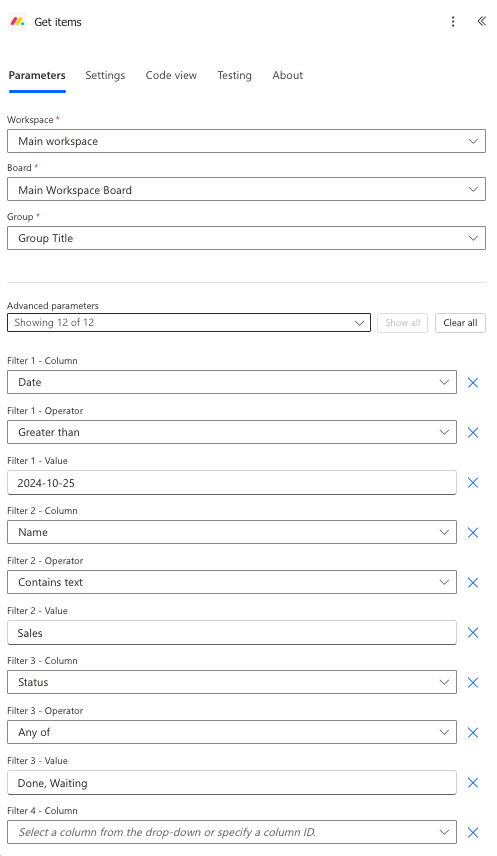Screen dimensions: 497x856
Task: Collapse the panel with double chevron icon
Action: click(x=481, y=21)
